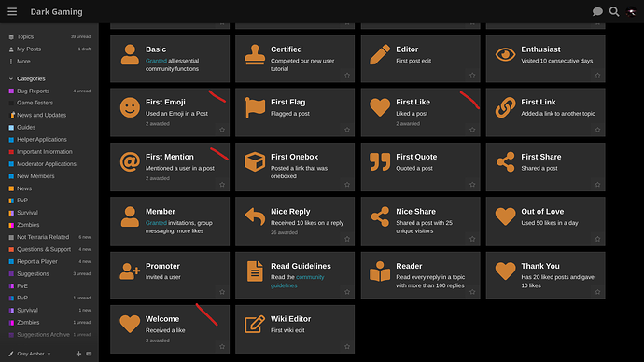Click the Reader book icon

coord(380,271)
